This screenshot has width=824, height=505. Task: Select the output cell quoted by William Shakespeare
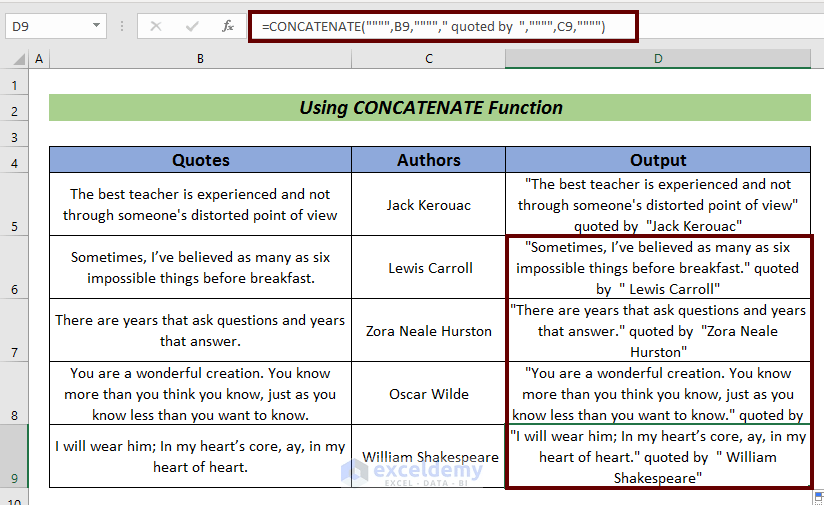pyautogui.click(x=658, y=457)
